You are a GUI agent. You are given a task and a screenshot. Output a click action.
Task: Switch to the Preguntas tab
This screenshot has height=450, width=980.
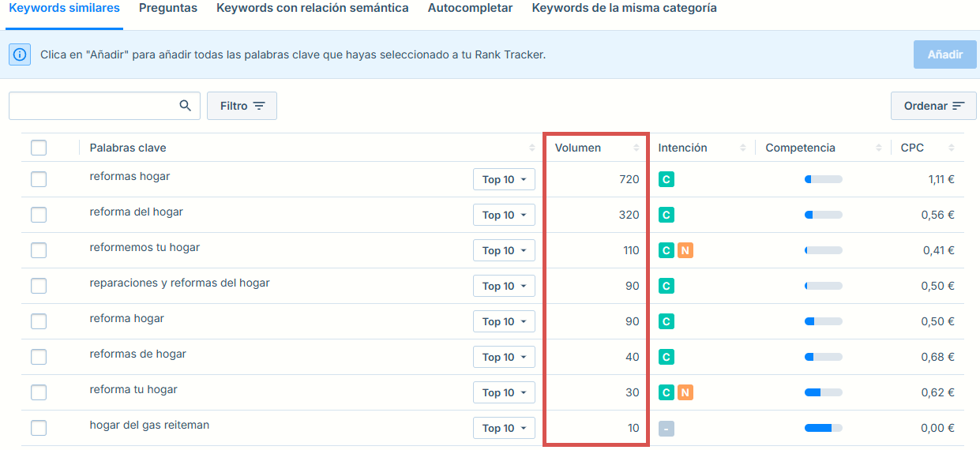(x=168, y=8)
